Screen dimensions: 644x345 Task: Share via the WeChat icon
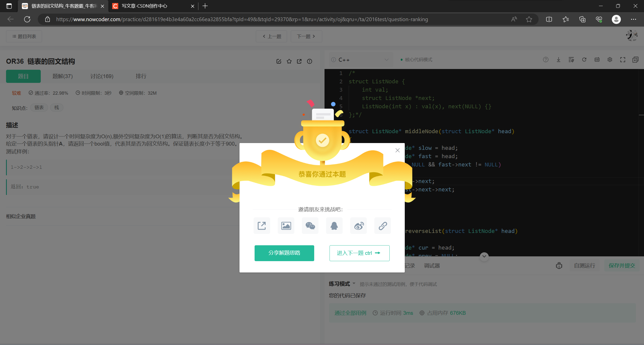click(x=310, y=226)
